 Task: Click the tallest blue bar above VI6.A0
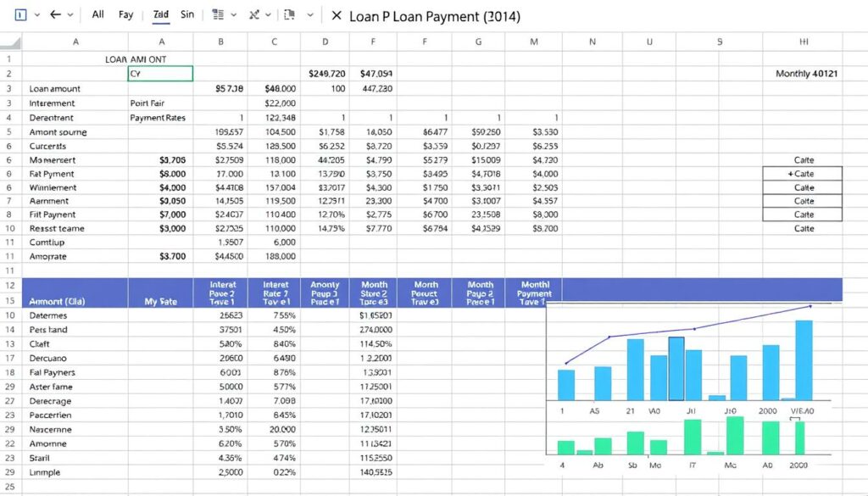tap(804, 359)
